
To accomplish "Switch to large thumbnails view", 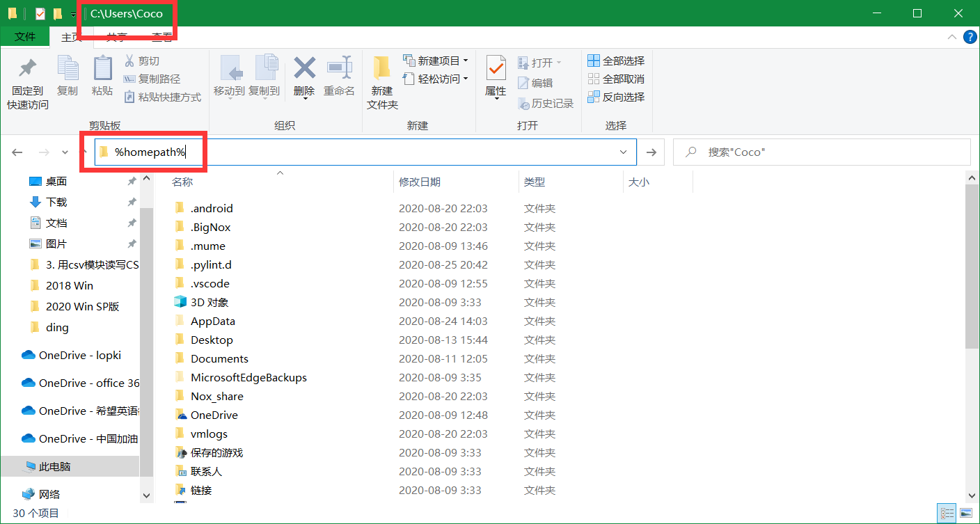I will (x=967, y=513).
